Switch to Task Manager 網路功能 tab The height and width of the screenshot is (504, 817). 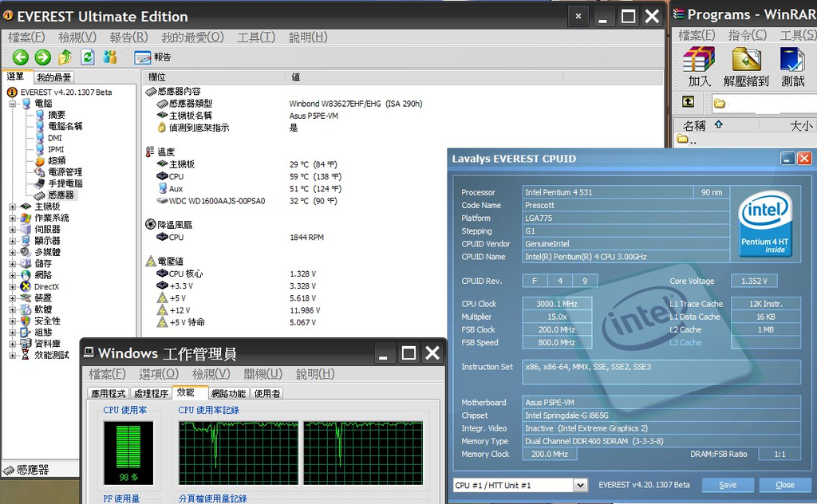pyautogui.click(x=228, y=394)
